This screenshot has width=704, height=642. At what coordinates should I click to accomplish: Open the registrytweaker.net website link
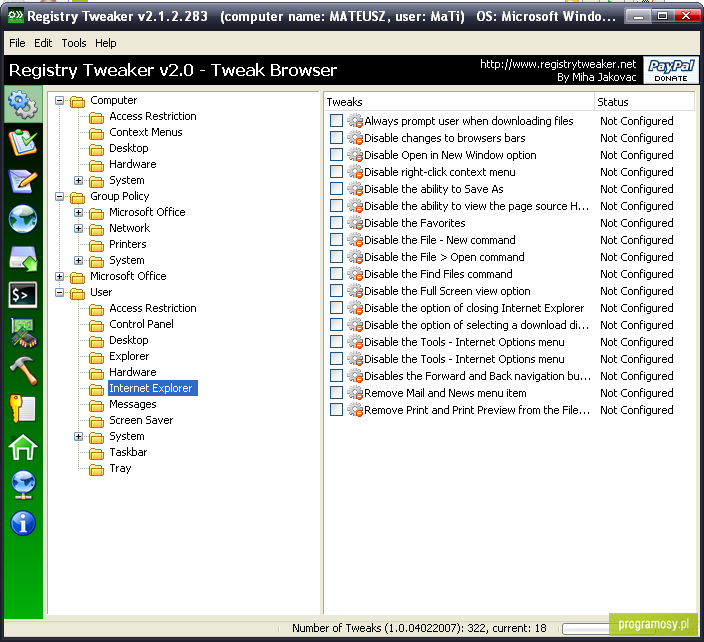coord(558,64)
